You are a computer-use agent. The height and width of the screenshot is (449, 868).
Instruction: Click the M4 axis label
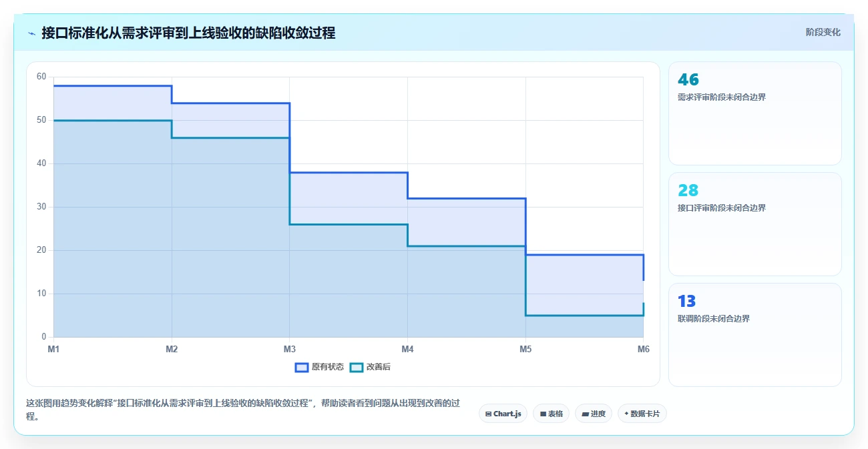[407, 349]
